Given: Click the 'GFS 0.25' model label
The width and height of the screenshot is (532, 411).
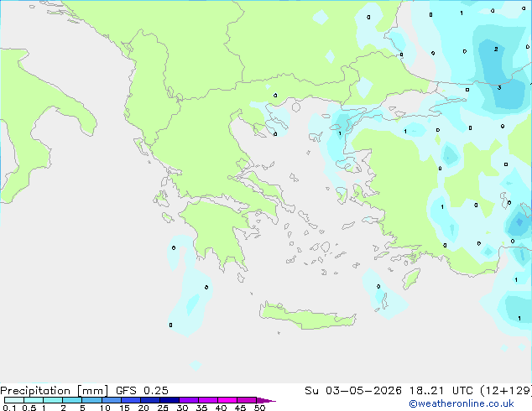Looking at the screenshot, I should pyautogui.click(x=142, y=391).
